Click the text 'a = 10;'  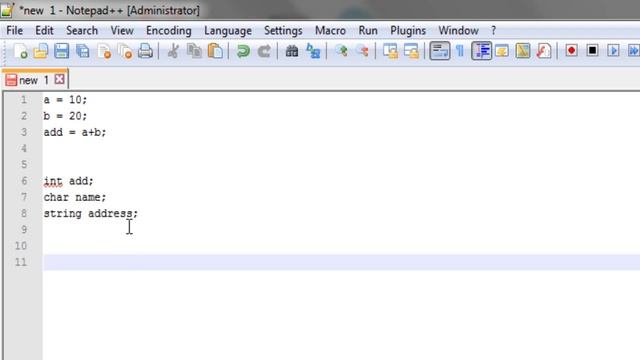[x=65, y=100]
